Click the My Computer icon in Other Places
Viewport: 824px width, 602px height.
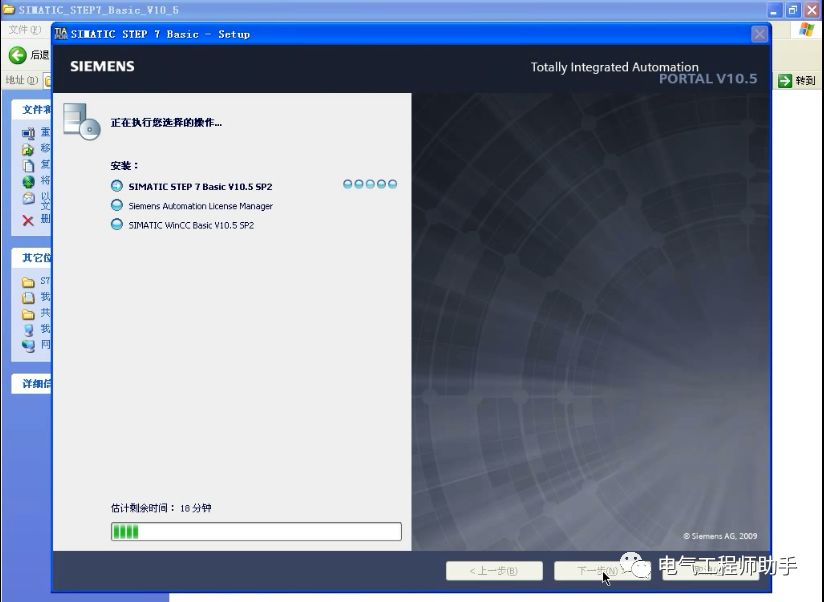(x=28, y=329)
